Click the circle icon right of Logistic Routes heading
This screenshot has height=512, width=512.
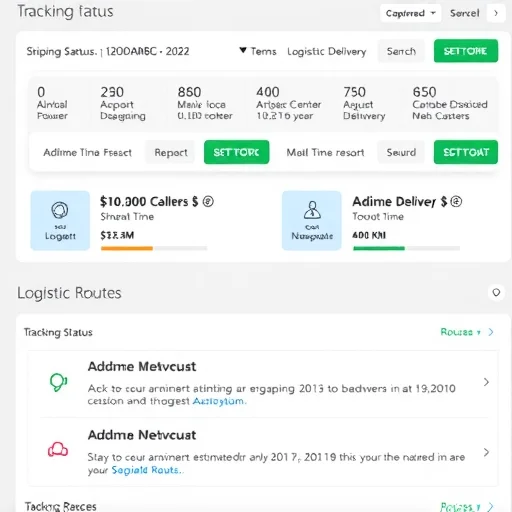pos(496,292)
